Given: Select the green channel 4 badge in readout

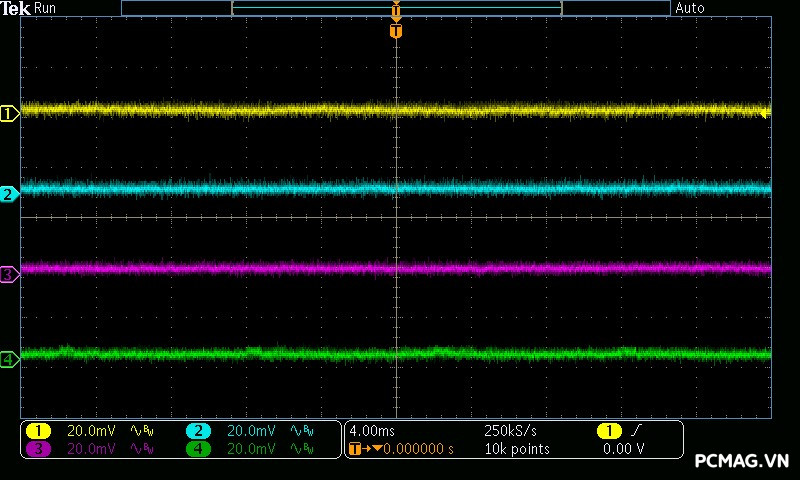Looking at the screenshot, I should pos(198,449).
